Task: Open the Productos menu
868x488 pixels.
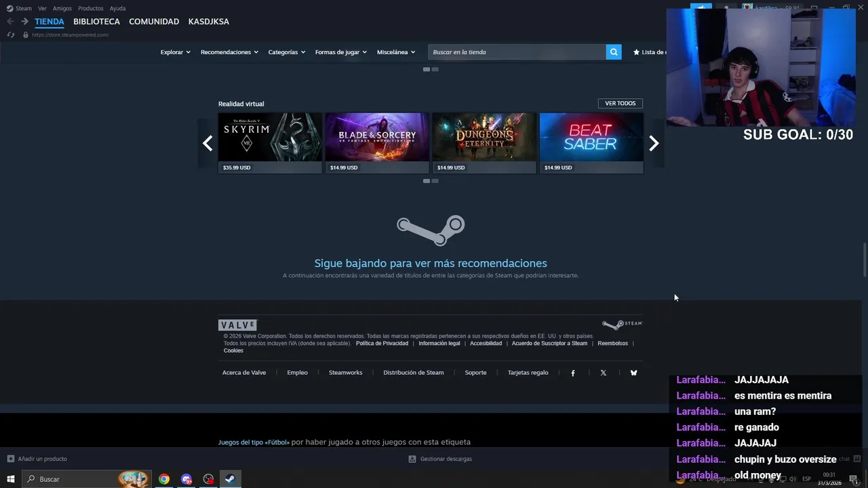Action: (x=91, y=9)
